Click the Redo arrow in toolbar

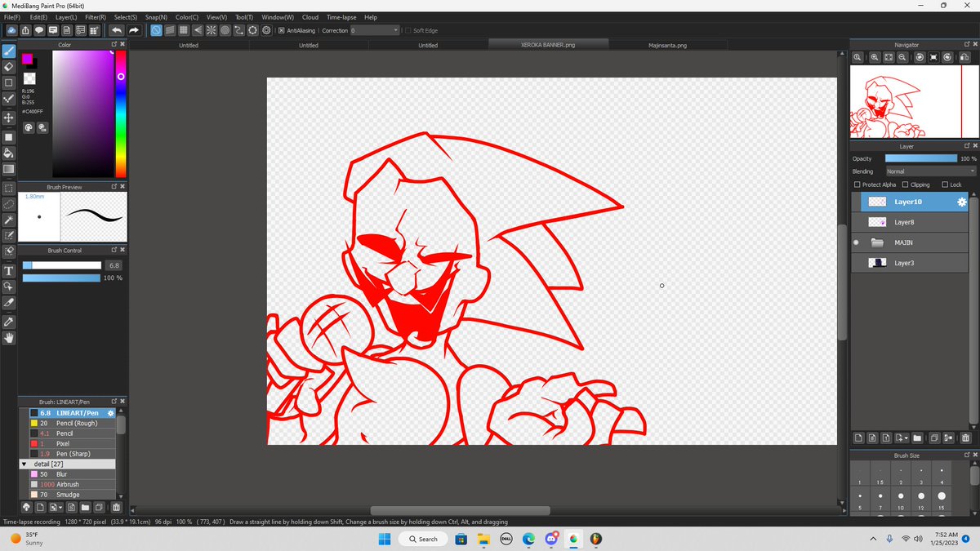134,30
